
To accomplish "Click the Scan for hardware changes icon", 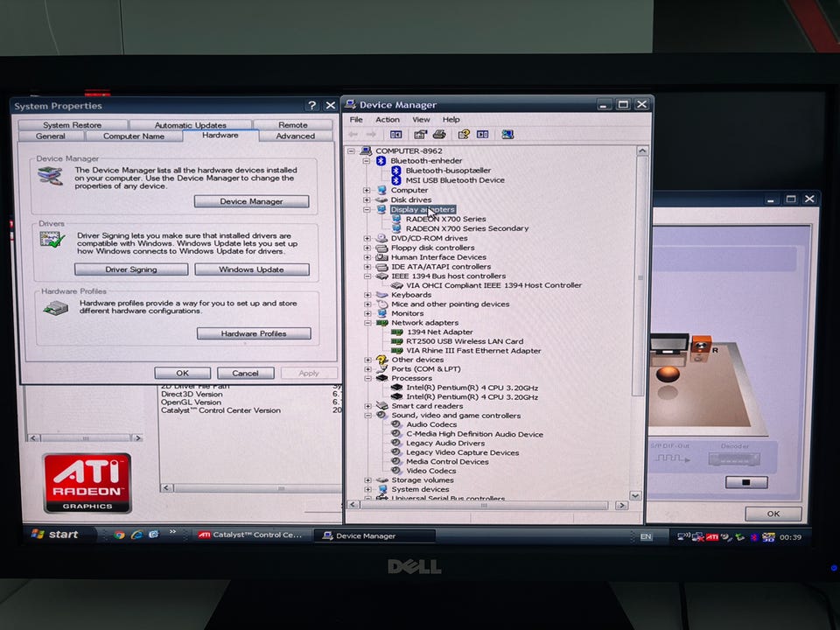I will 507,135.
